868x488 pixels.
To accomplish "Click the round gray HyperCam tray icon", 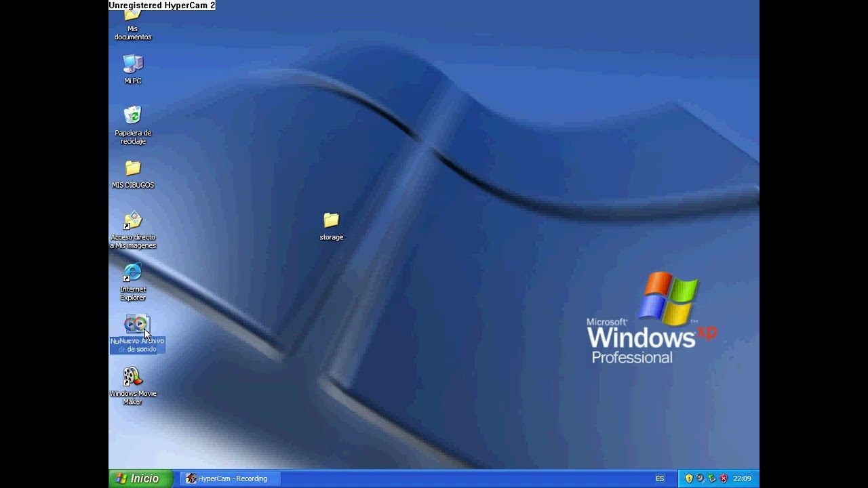I will [701, 479].
